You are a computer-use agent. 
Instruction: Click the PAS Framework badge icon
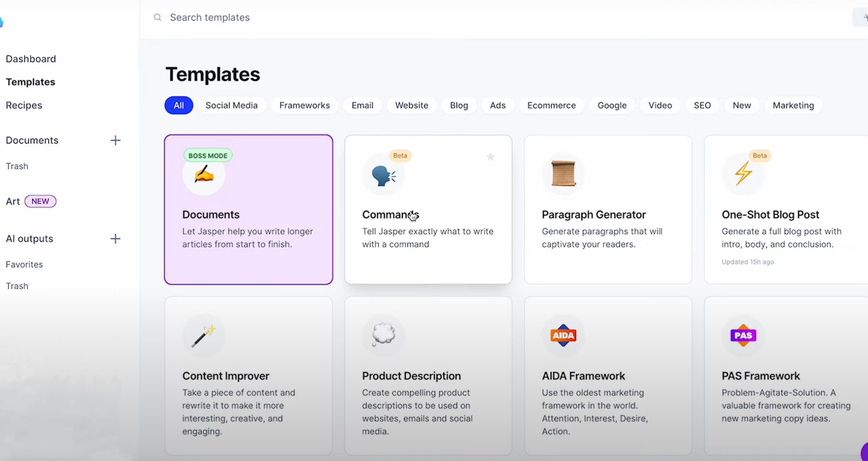point(743,335)
